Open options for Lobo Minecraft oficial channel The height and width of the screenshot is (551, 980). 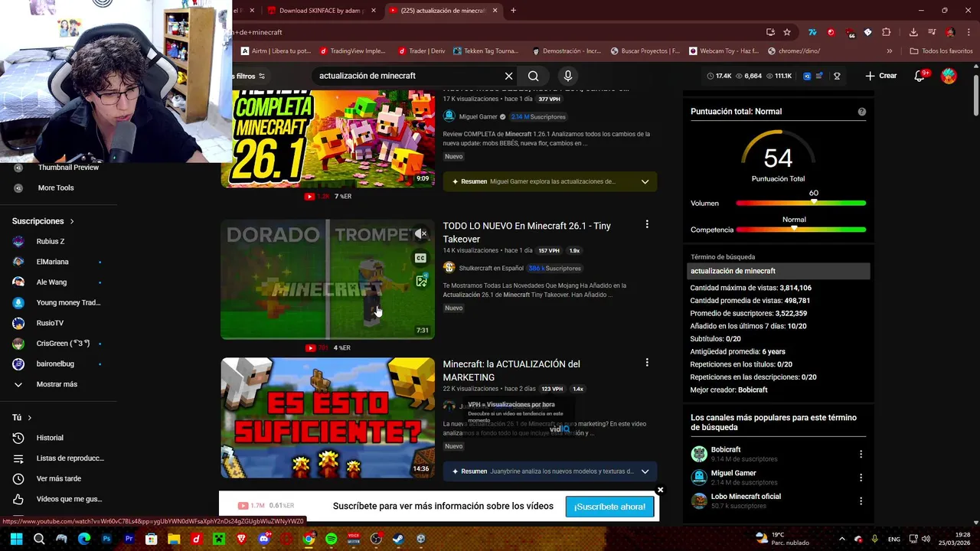pyautogui.click(x=861, y=500)
